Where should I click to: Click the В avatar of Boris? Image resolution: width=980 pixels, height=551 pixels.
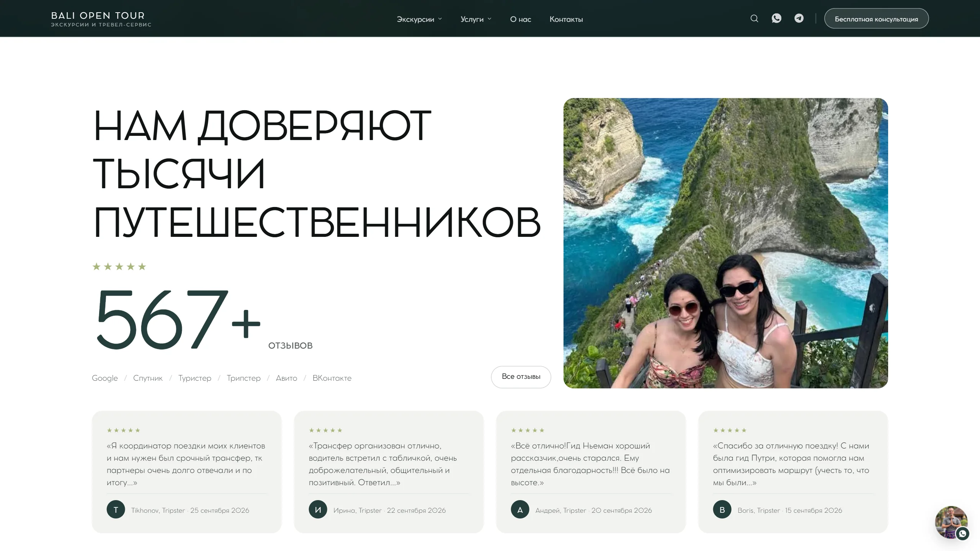(x=722, y=510)
